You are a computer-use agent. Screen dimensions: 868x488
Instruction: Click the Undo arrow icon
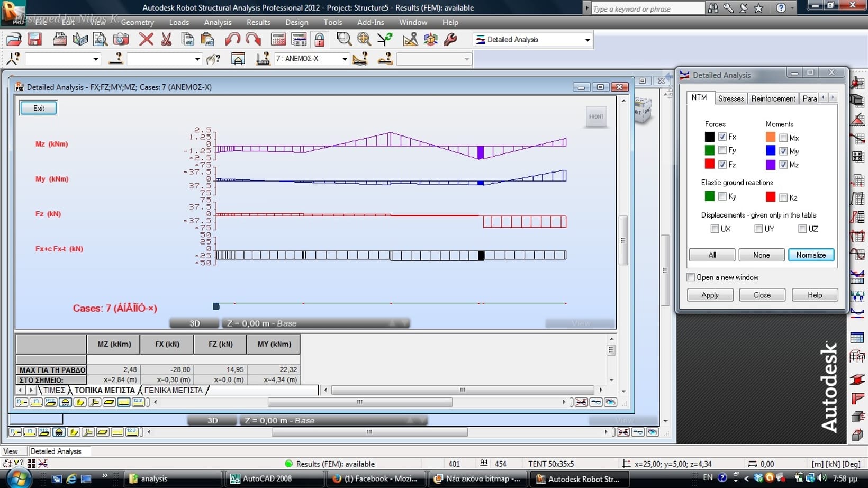coord(232,40)
